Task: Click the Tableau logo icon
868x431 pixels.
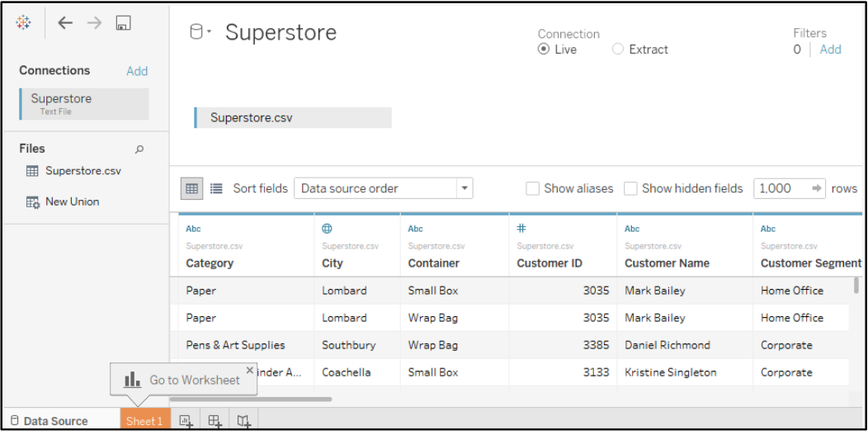Action: coord(23,23)
